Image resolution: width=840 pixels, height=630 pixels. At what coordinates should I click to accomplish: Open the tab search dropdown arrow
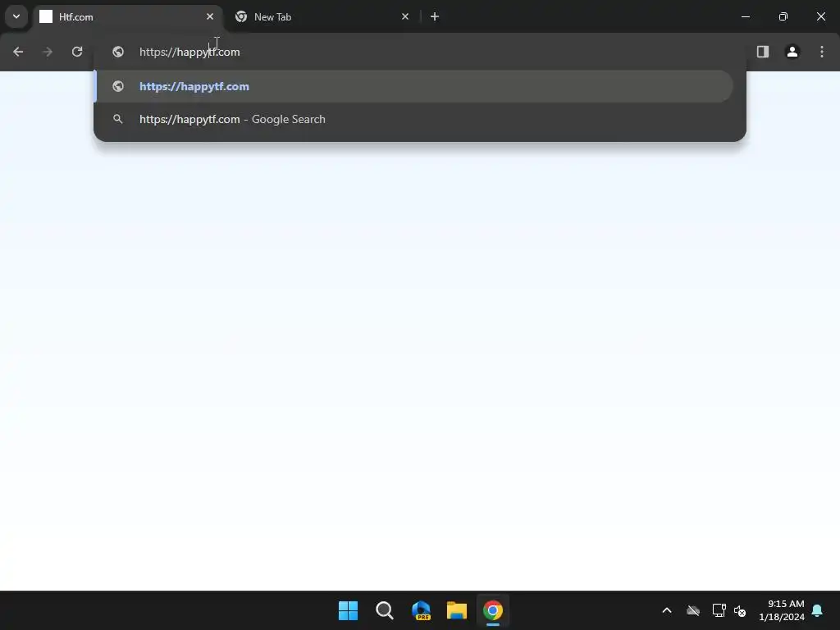pos(16,16)
